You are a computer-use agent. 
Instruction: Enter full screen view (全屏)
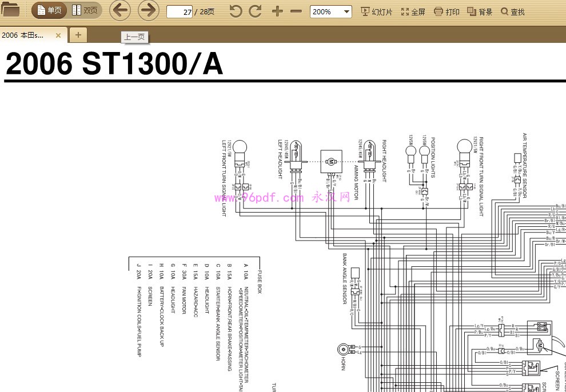click(413, 12)
